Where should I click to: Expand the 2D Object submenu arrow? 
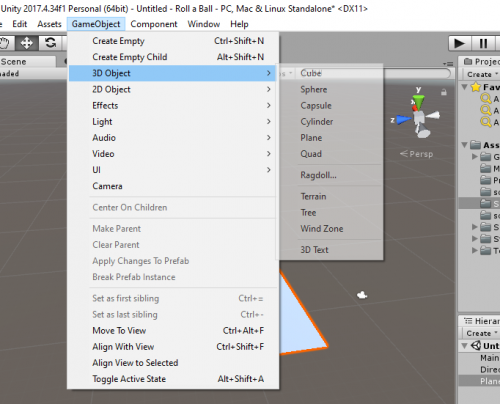[x=269, y=89]
